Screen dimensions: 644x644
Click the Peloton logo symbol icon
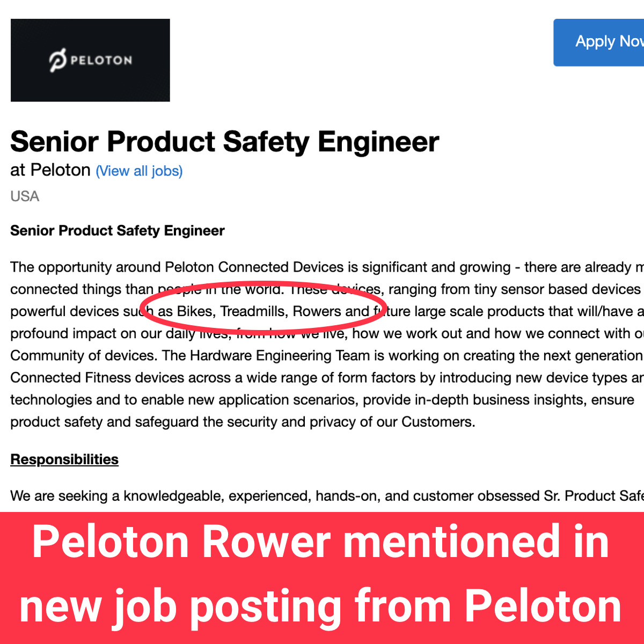(57, 60)
